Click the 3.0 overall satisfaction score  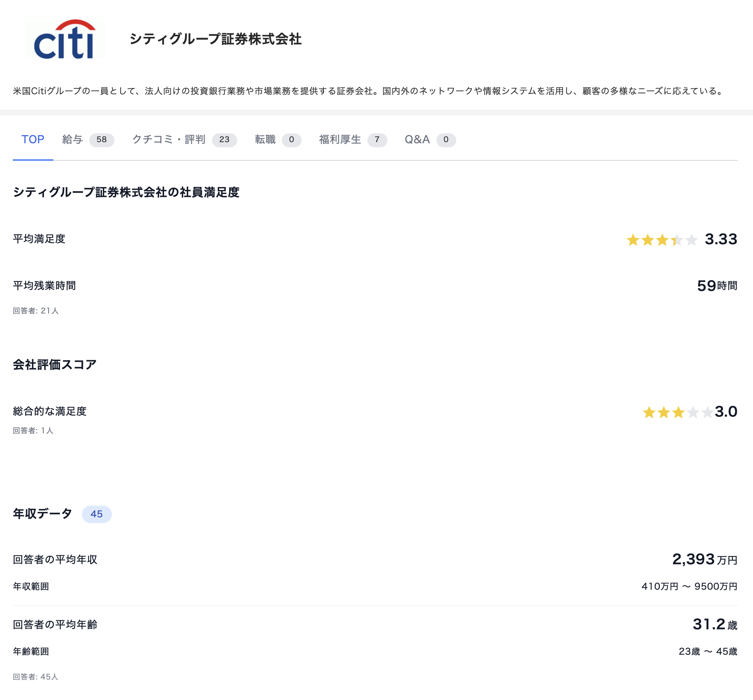click(x=726, y=411)
